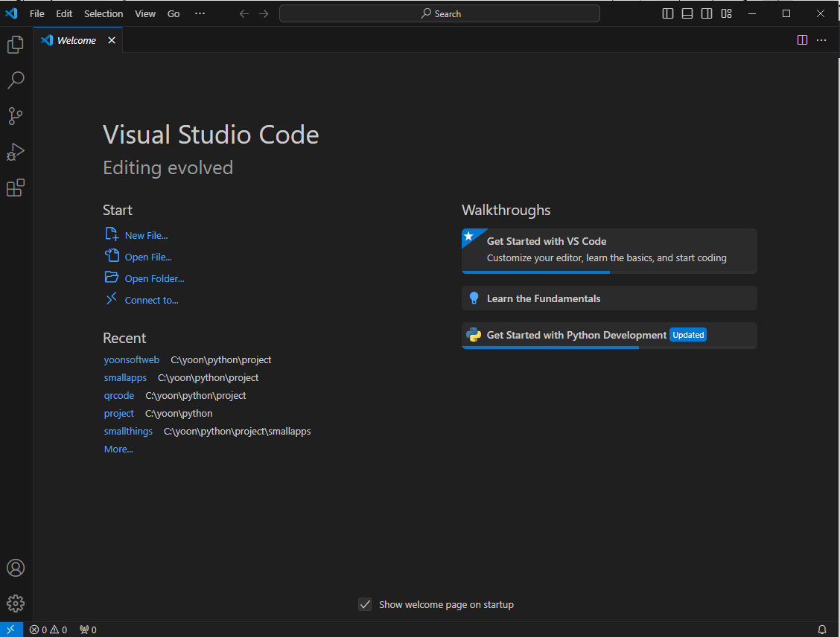Open Get Started with VS Code walkthrough

click(x=609, y=251)
